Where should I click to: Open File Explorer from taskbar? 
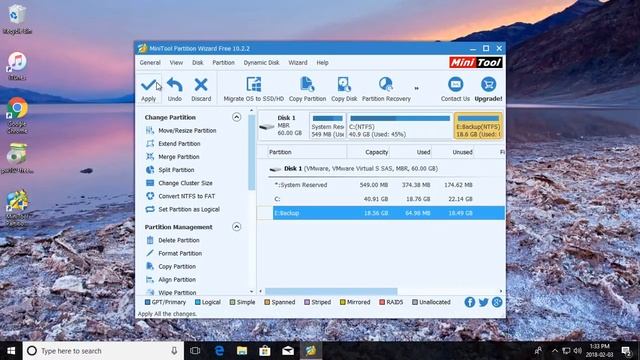click(x=242, y=351)
